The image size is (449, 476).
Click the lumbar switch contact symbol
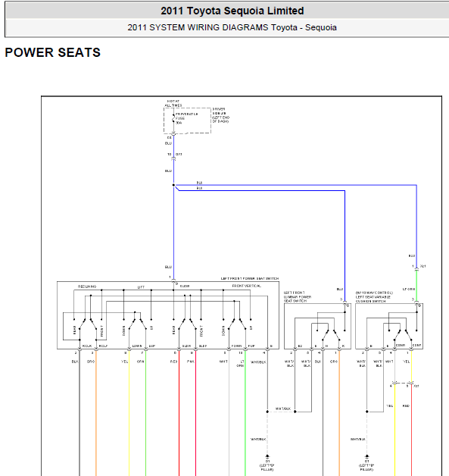pos(331,334)
